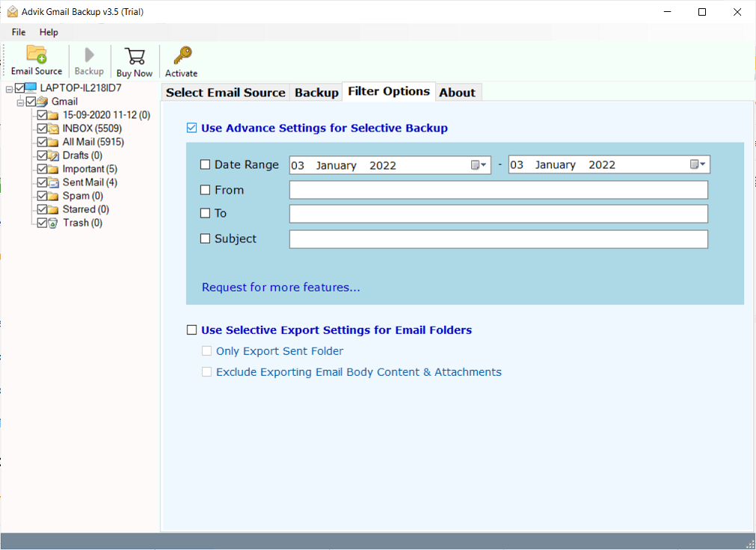Select the Drafts (0) folder label

[82, 155]
